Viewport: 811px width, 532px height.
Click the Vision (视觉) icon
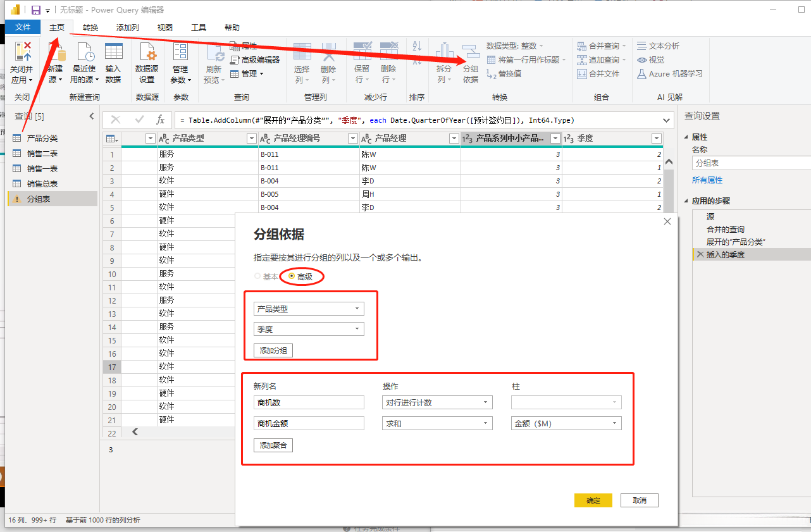coord(641,59)
